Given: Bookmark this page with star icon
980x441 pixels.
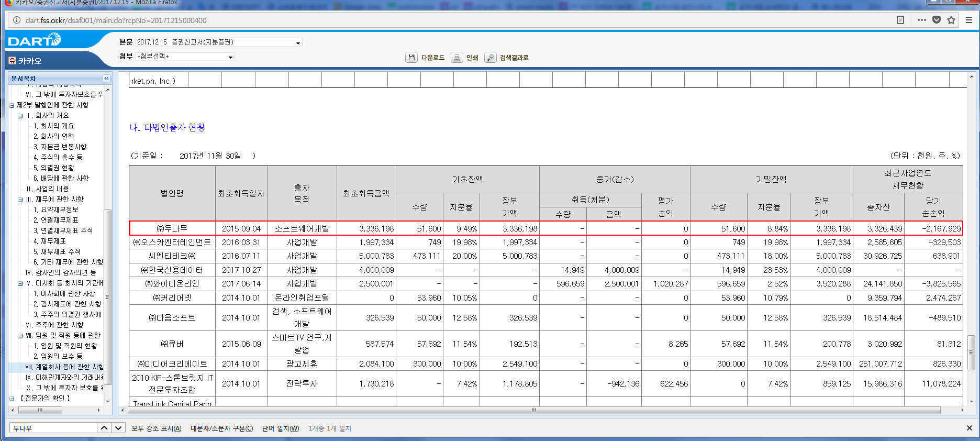Looking at the screenshot, I should 951,20.
